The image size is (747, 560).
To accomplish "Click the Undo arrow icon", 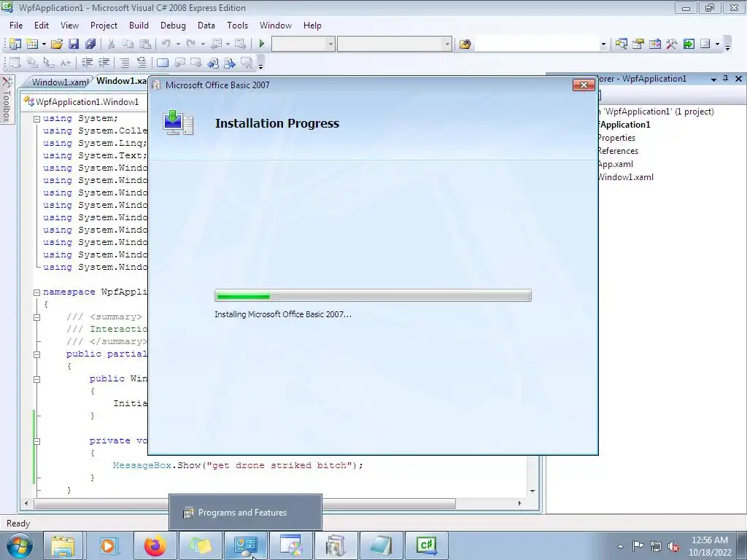I will click(166, 44).
